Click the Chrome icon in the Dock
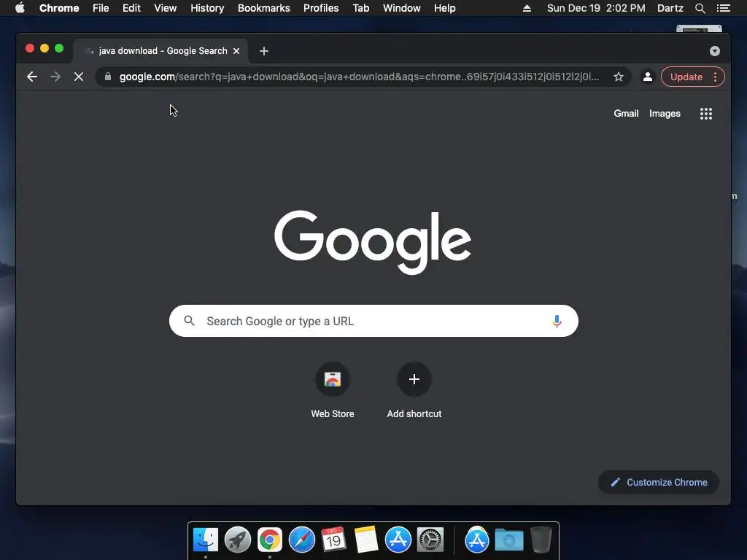The width and height of the screenshot is (747, 560). point(270,540)
